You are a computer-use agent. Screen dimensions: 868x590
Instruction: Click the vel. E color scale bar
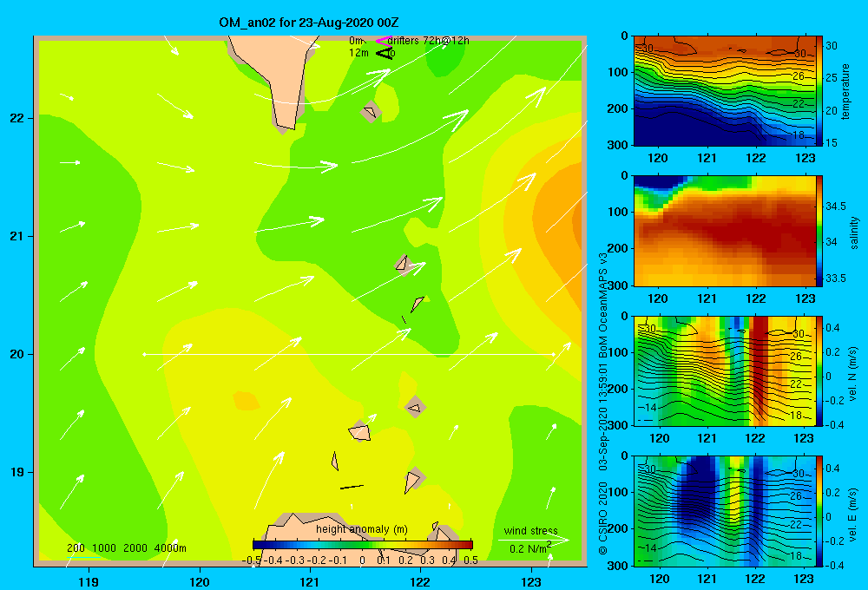(819, 511)
